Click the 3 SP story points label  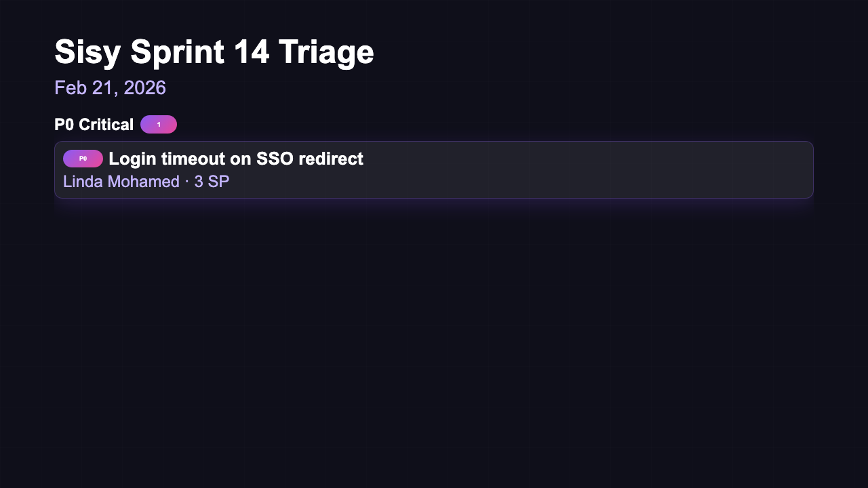coord(212,182)
